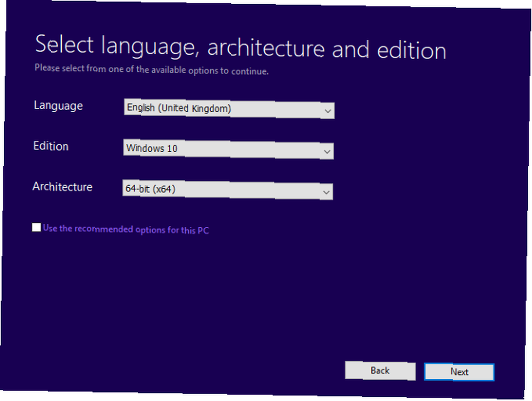Open the Architecture dropdown showing 64-bit (x64)
The image size is (532, 401).
pos(228,190)
